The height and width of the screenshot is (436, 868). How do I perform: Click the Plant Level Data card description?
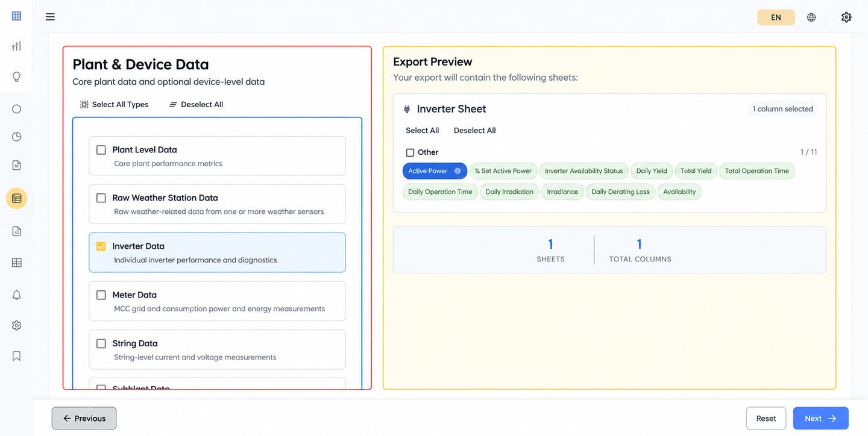168,164
